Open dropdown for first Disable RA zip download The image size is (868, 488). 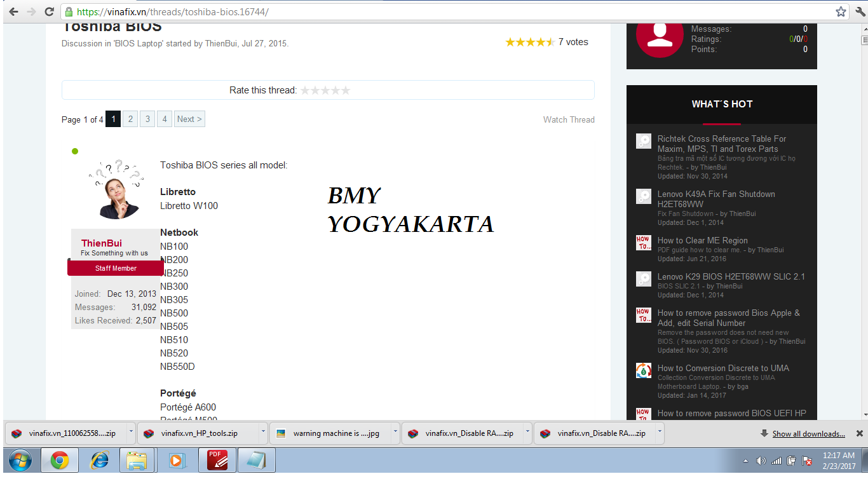pyautogui.click(x=527, y=433)
